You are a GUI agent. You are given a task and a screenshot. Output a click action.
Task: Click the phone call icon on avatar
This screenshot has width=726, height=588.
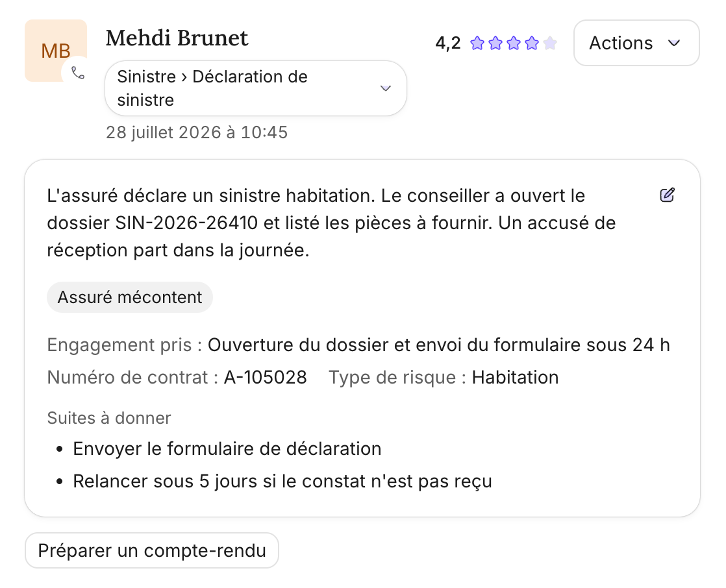pos(77,73)
